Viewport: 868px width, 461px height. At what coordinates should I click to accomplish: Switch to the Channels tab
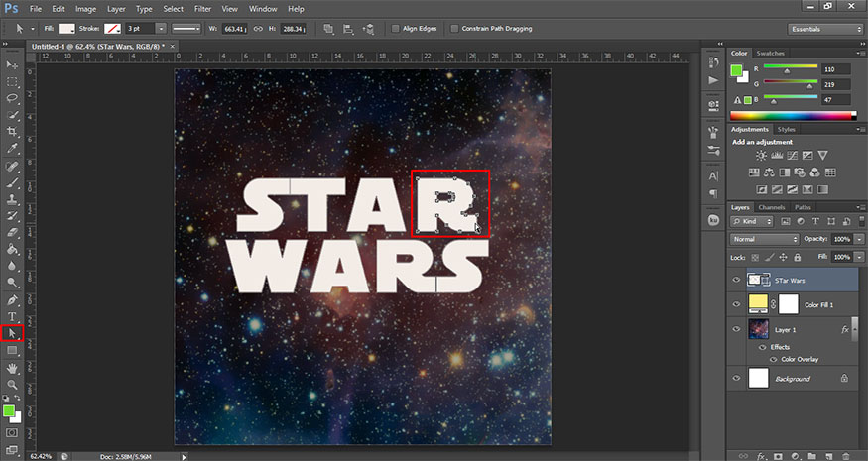[772, 207]
